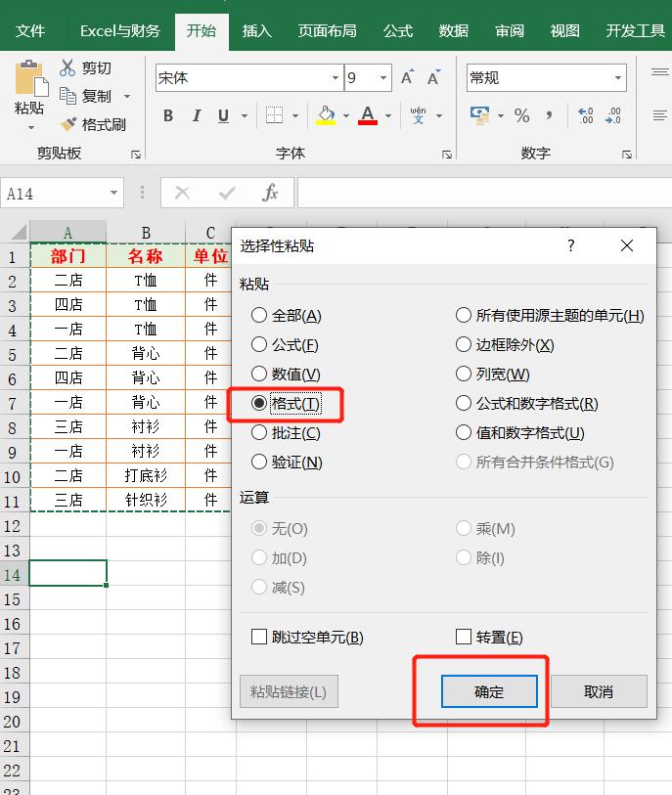
Task: Switch to the Excel与财务 tab
Action: (x=120, y=31)
